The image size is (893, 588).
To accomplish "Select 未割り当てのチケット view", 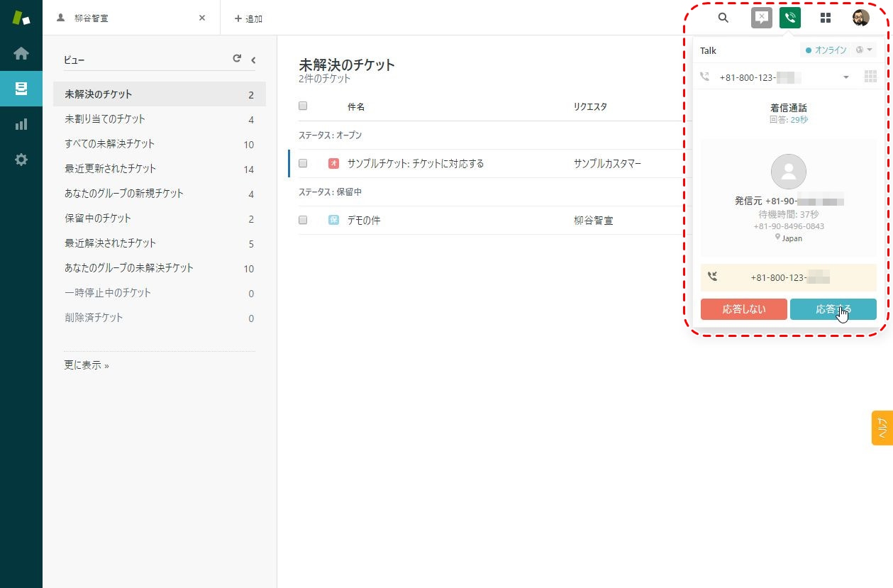I will 160,119.
